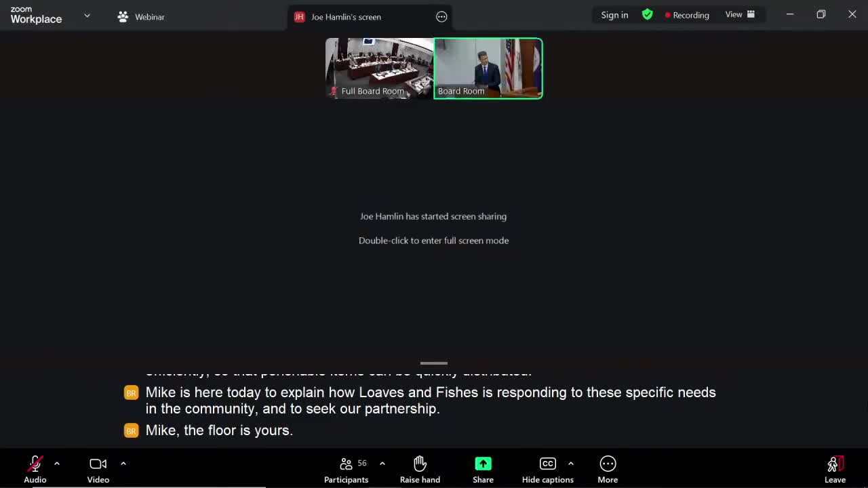868x488 pixels.
Task: Turn on the Video camera
Action: point(98,469)
